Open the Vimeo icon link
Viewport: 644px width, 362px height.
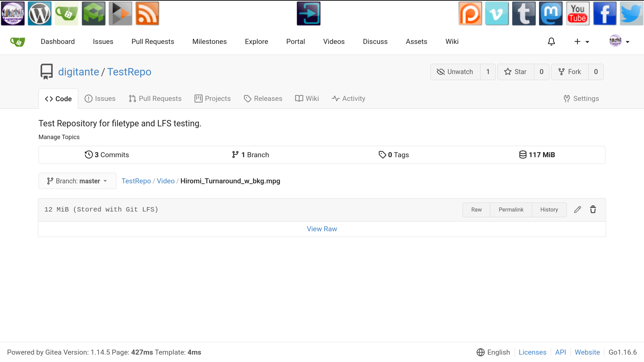497,14
